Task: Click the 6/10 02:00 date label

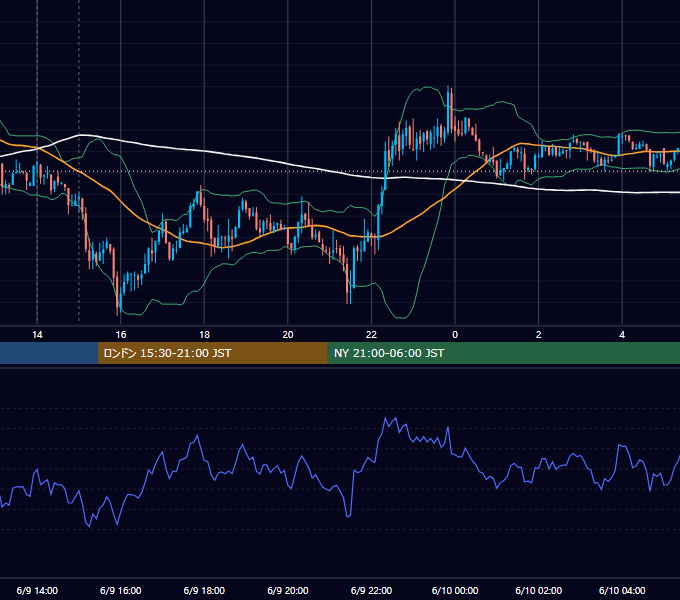Action: (539, 590)
